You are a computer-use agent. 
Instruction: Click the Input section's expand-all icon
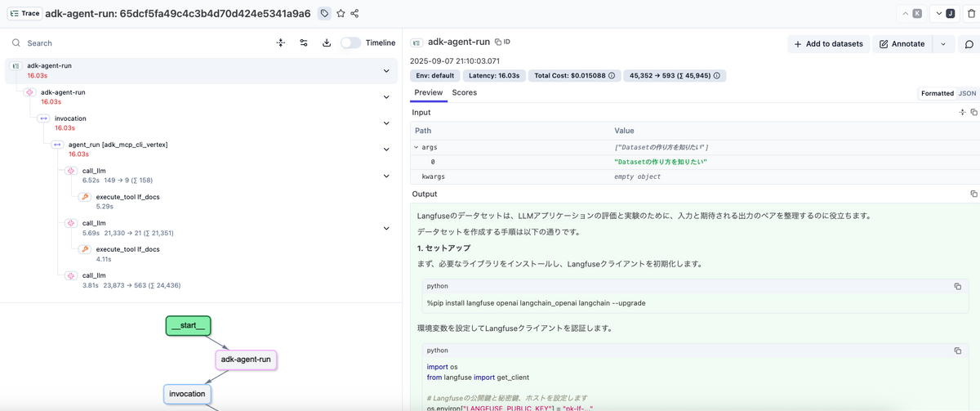coord(962,112)
